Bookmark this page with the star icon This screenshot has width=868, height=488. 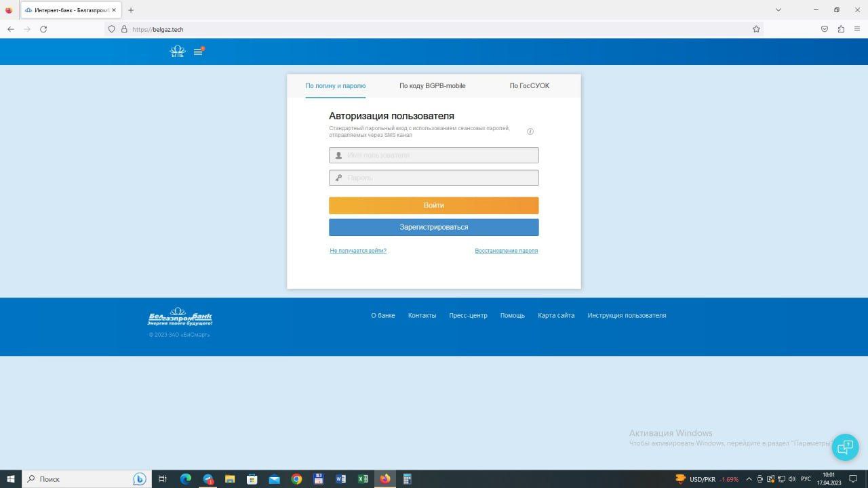coord(756,29)
